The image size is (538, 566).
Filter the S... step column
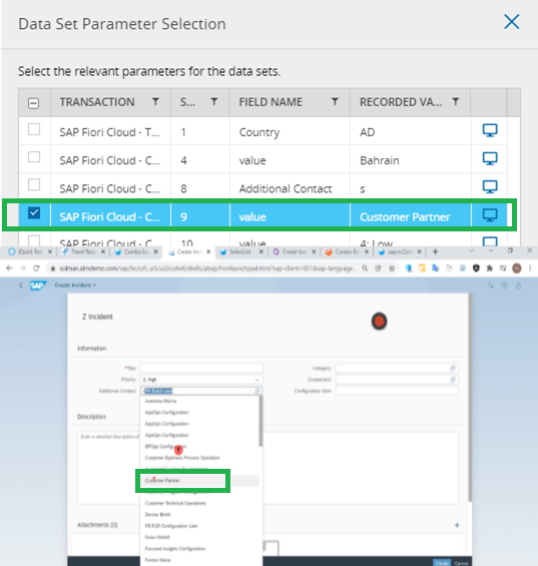pos(214,102)
